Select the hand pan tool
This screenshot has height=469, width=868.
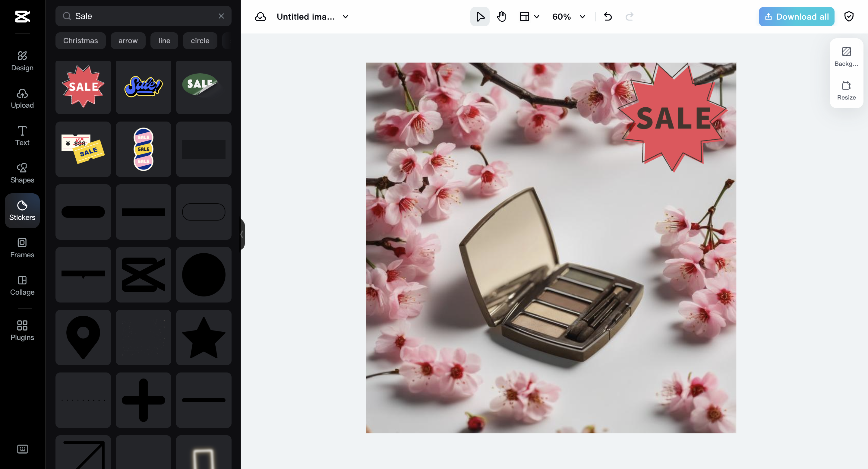501,17
